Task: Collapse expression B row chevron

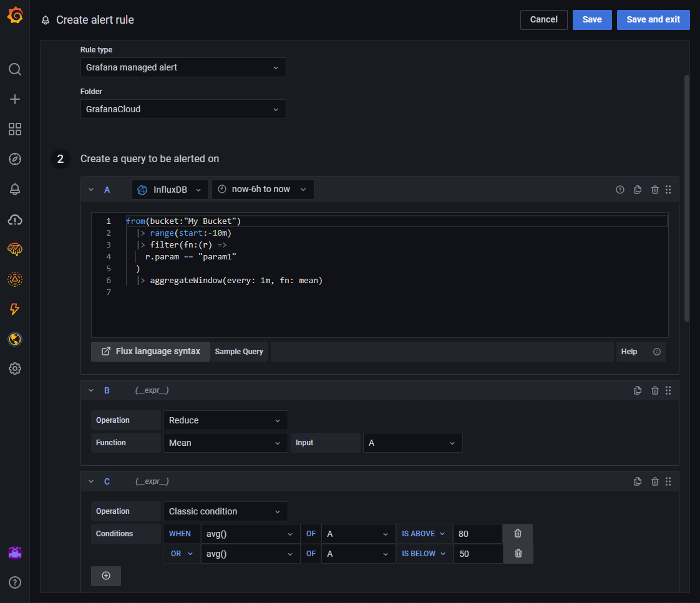Action: (91, 390)
